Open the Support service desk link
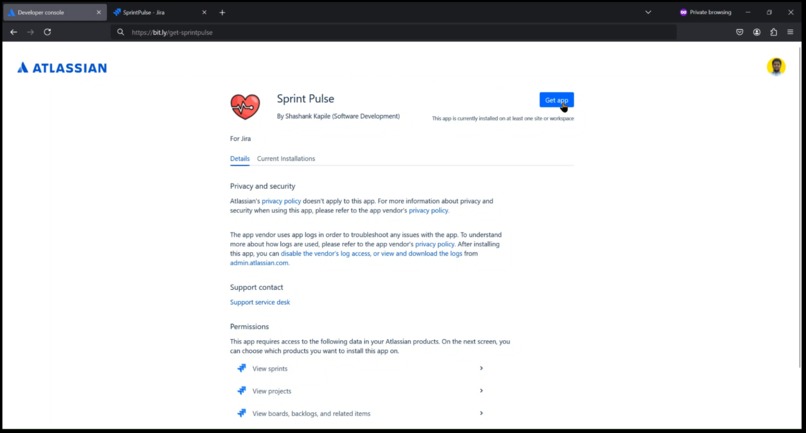Viewport: 806px width, 433px height. coord(260,302)
